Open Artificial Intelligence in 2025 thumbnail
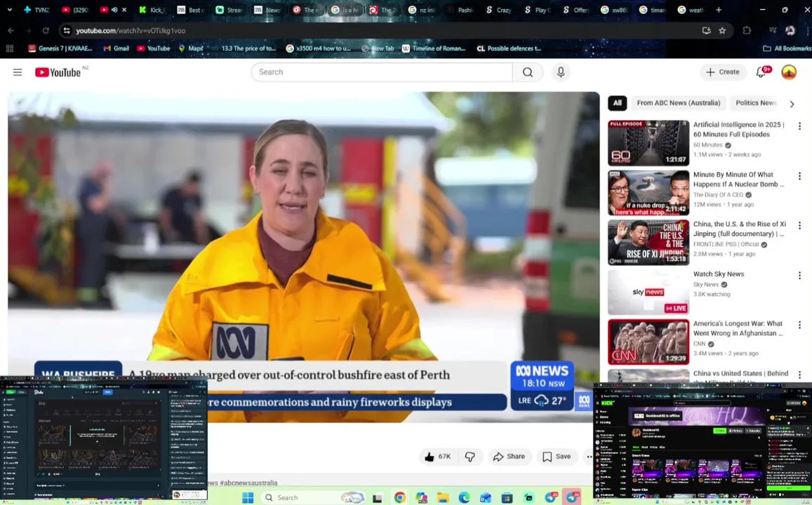The width and height of the screenshot is (812, 505). click(x=648, y=143)
